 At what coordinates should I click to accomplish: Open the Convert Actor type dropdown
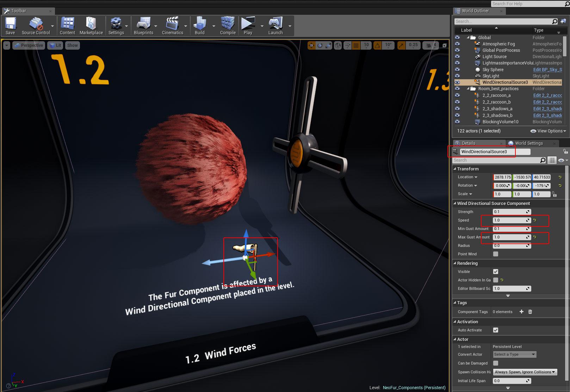(514, 354)
